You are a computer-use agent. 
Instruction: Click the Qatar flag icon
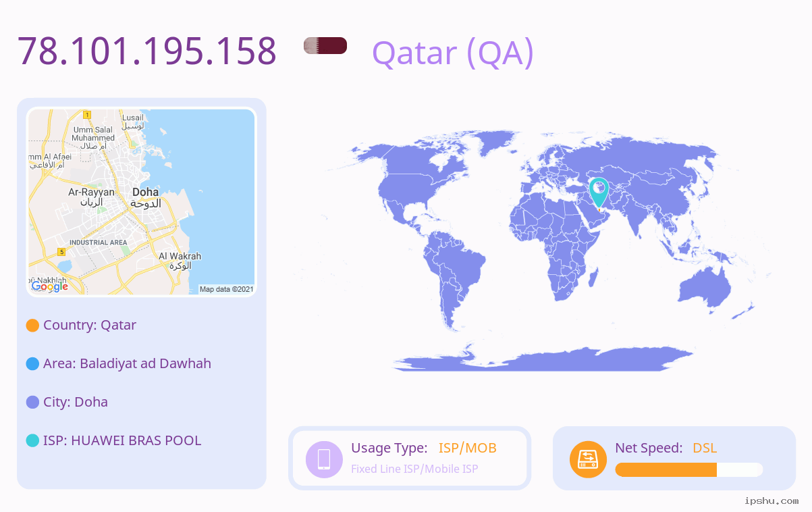click(x=325, y=46)
